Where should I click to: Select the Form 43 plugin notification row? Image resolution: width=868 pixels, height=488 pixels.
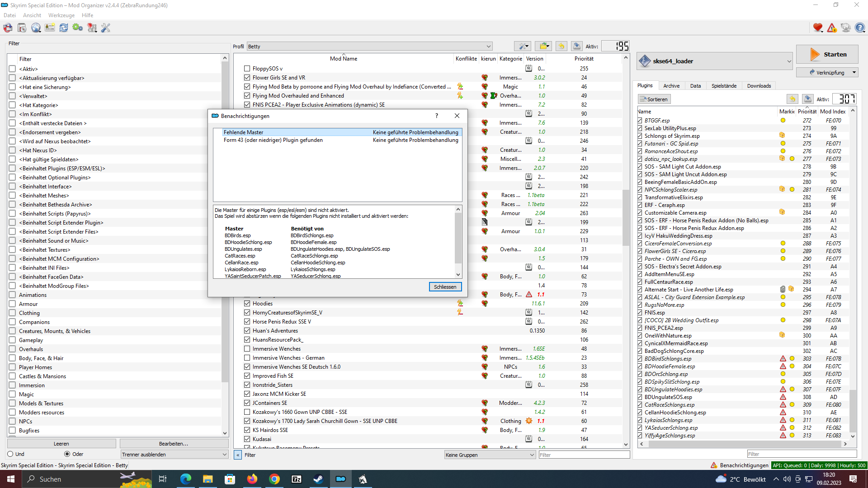338,140
